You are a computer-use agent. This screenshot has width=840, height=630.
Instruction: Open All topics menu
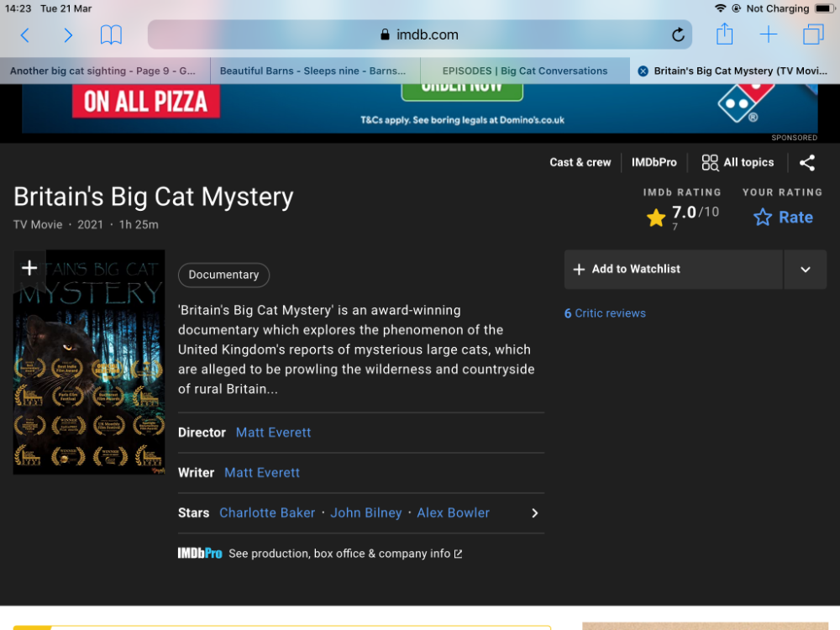pyautogui.click(x=738, y=162)
